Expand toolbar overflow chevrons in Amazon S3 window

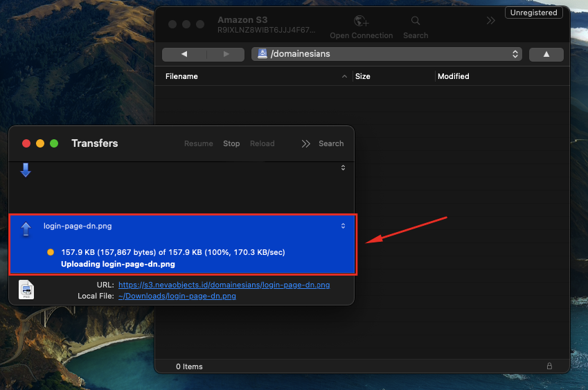(x=490, y=21)
